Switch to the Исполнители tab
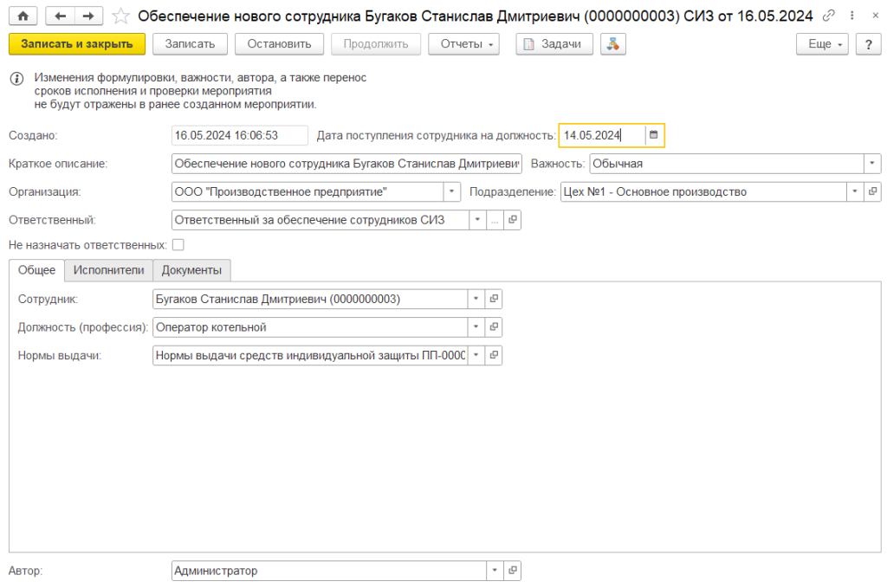This screenshot has height=588, width=887. [108, 270]
